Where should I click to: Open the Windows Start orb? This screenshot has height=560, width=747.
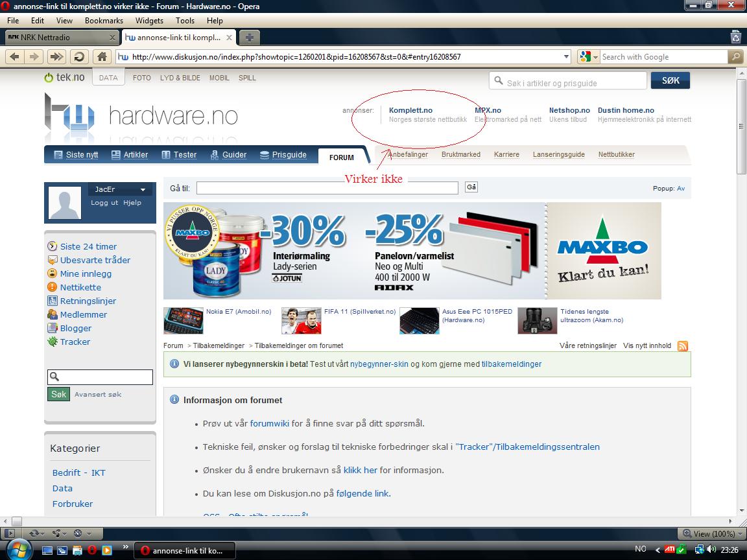[18, 549]
